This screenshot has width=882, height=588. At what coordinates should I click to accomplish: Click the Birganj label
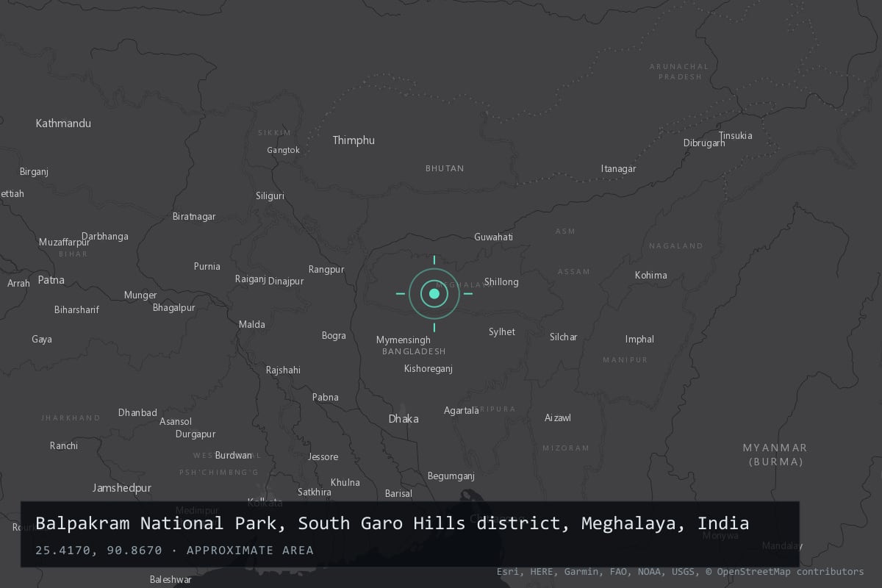click(34, 172)
